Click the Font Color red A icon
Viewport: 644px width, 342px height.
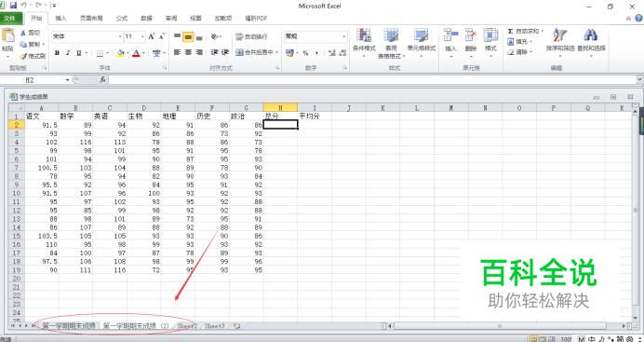(136, 53)
